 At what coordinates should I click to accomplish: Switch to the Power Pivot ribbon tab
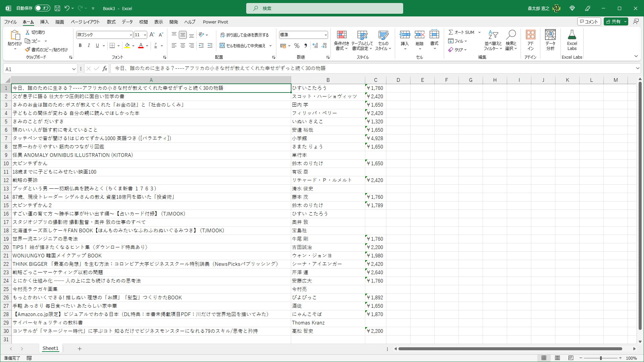pyautogui.click(x=215, y=22)
